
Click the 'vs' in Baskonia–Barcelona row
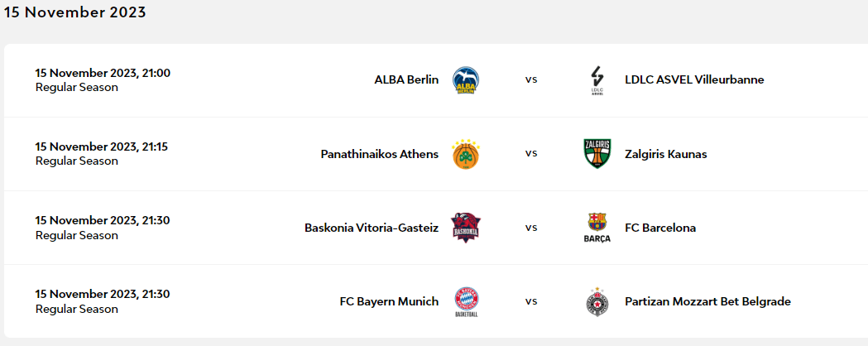(531, 228)
